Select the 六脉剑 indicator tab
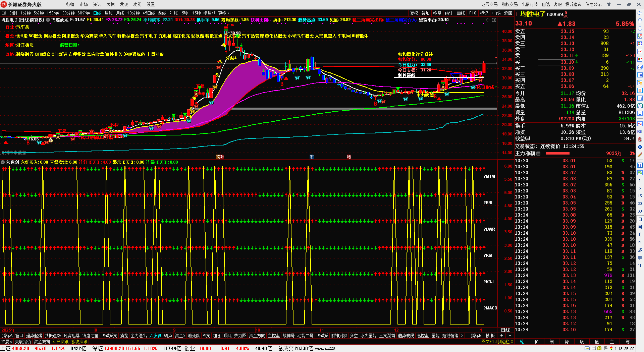 click(156, 336)
